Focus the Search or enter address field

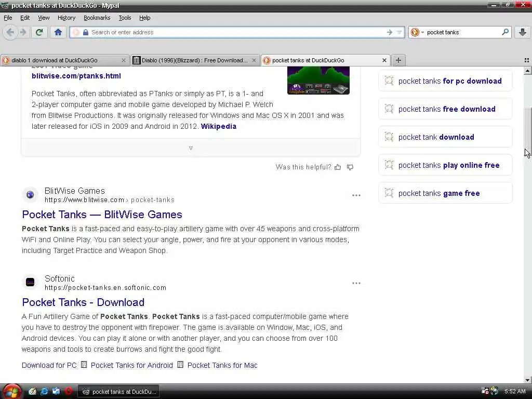[x=237, y=32]
